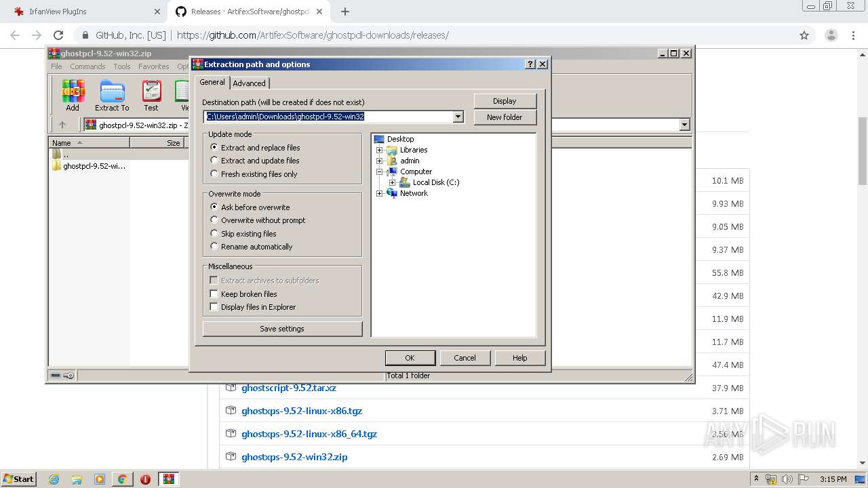Go up one level in the WinRAR path bar
The image size is (868, 488).
(62, 125)
